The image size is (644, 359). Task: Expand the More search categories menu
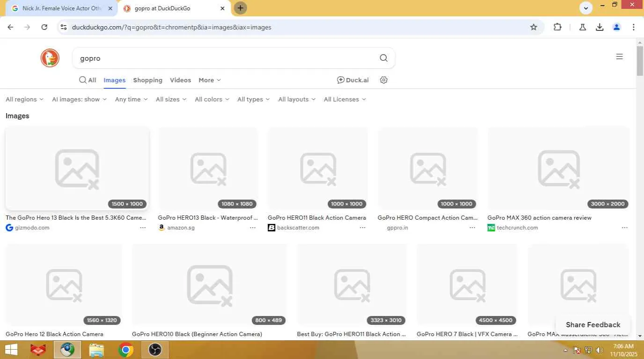[x=210, y=80]
